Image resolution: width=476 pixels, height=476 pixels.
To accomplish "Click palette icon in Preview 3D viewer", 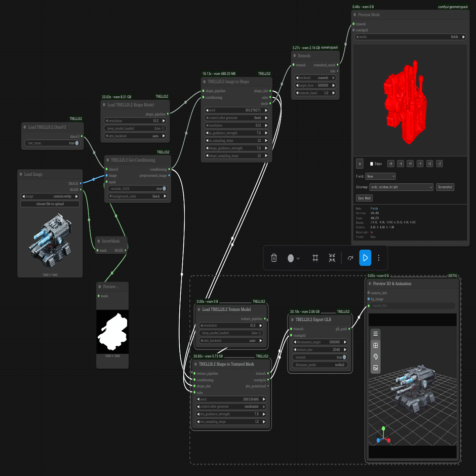I will pos(376,356).
